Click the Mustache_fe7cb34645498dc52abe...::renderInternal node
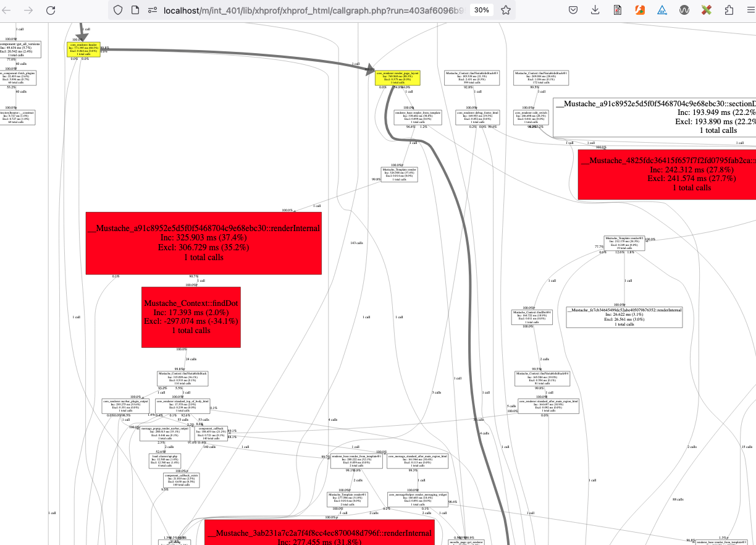Image resolution: width=756 pixels, height=545 pixels. click(624, 318)
